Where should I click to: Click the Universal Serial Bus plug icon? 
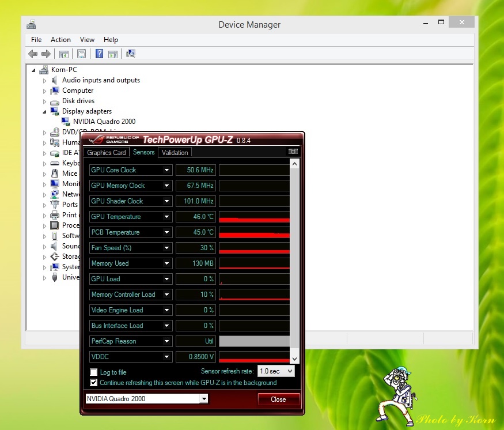pos(55,277)
